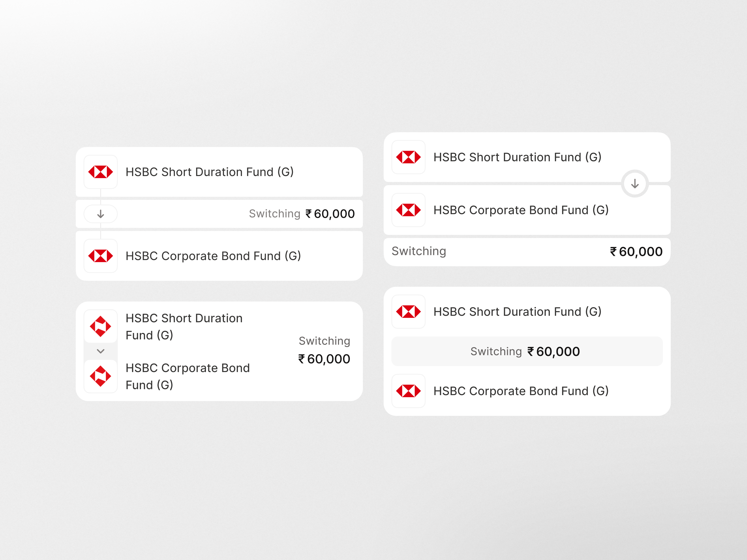Select wrapped 'HSBC Short Duration Fund (G)' in bottom-left card

(184, 327)
